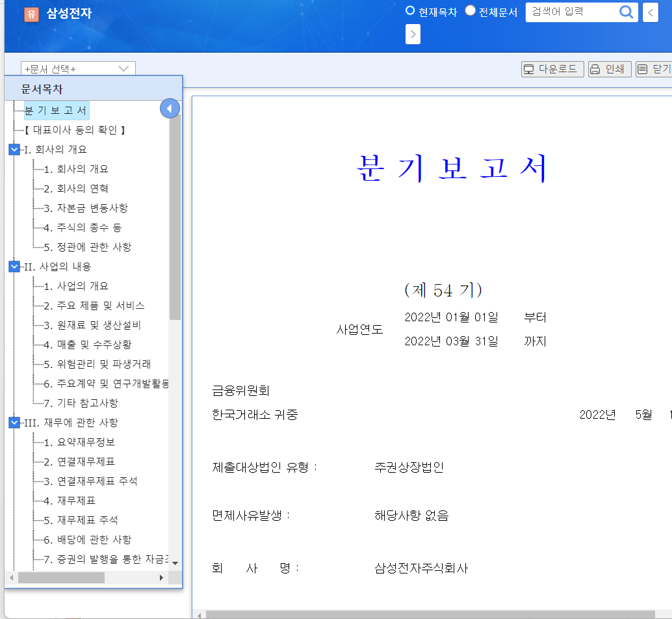Click the contents panel scroll-right arrow
The image size is (672, 619).
[x=161, y=578]
